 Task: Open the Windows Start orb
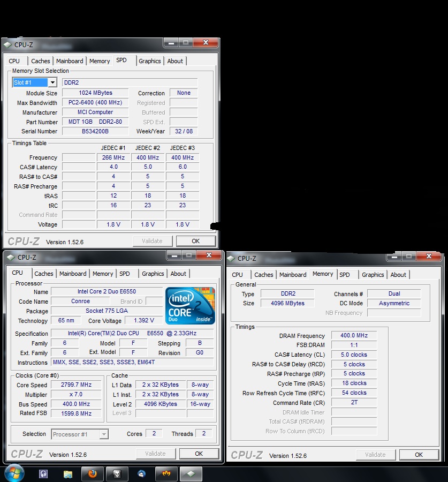pyautogui.click(x=14, y=473)
